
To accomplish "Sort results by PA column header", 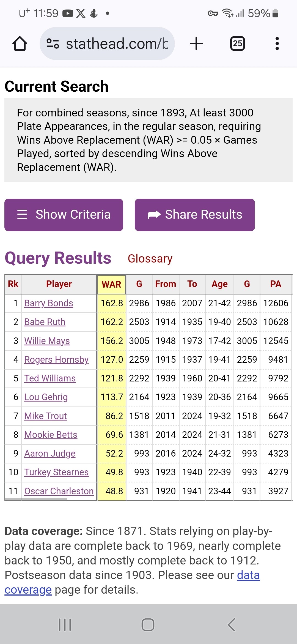I will (276, 284).
